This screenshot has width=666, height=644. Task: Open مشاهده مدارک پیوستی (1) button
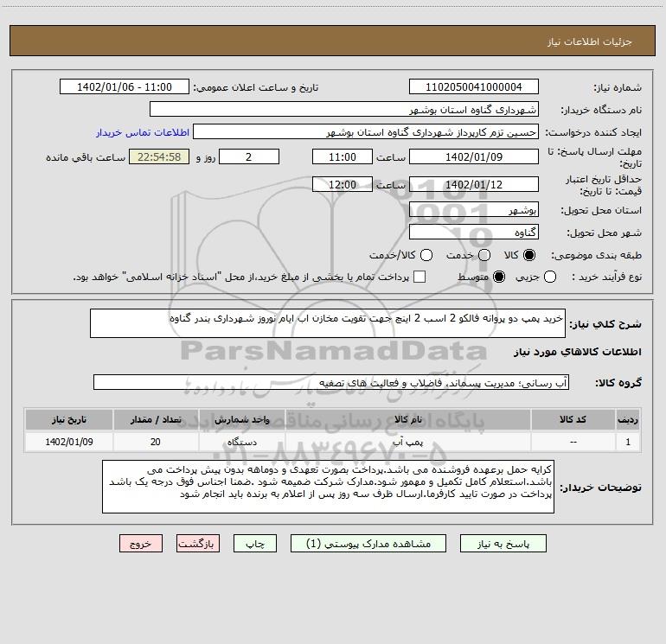(368, 544)
